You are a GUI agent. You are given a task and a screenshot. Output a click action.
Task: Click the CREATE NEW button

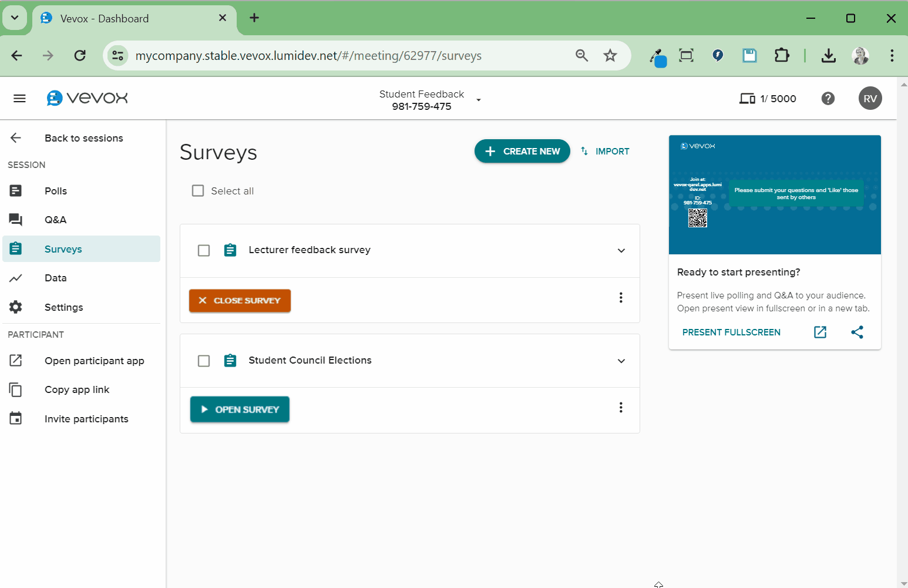click(522, 151)
